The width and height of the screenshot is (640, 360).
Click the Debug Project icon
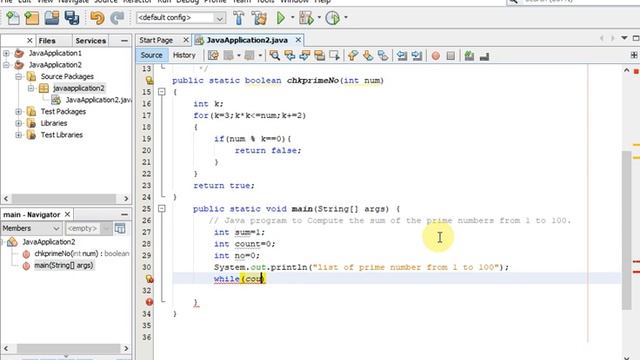point(306,18)
